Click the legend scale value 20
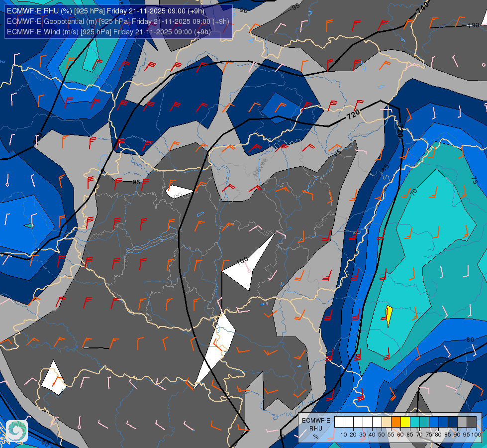This screenshot has width=487, height=448. pos(353,435)
